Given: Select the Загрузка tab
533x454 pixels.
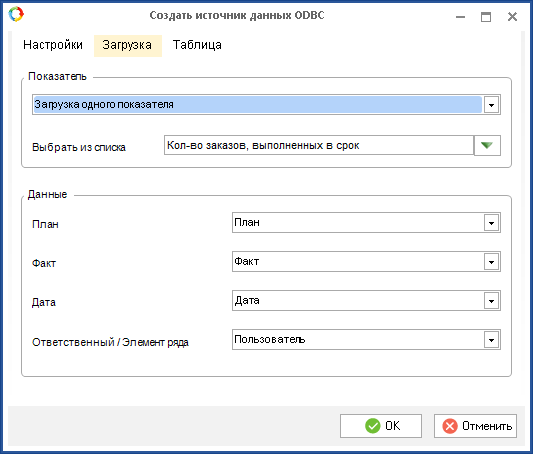Looking at the screenshot, I should coord(127,45).
